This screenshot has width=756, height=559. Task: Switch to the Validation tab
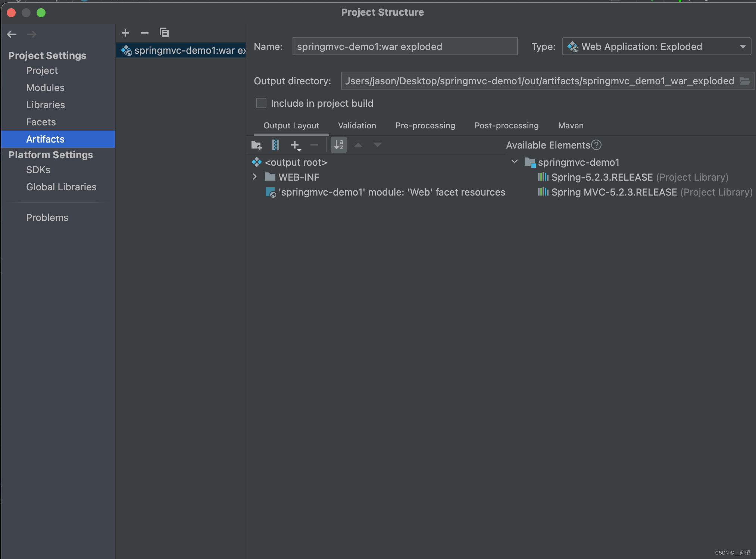click(x=357, y=126)
